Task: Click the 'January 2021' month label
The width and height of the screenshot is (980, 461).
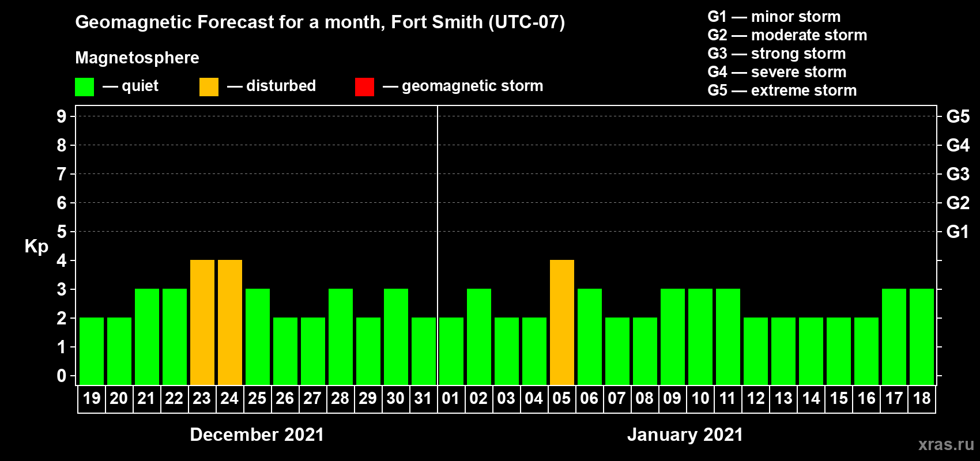Action: [685, 434]
